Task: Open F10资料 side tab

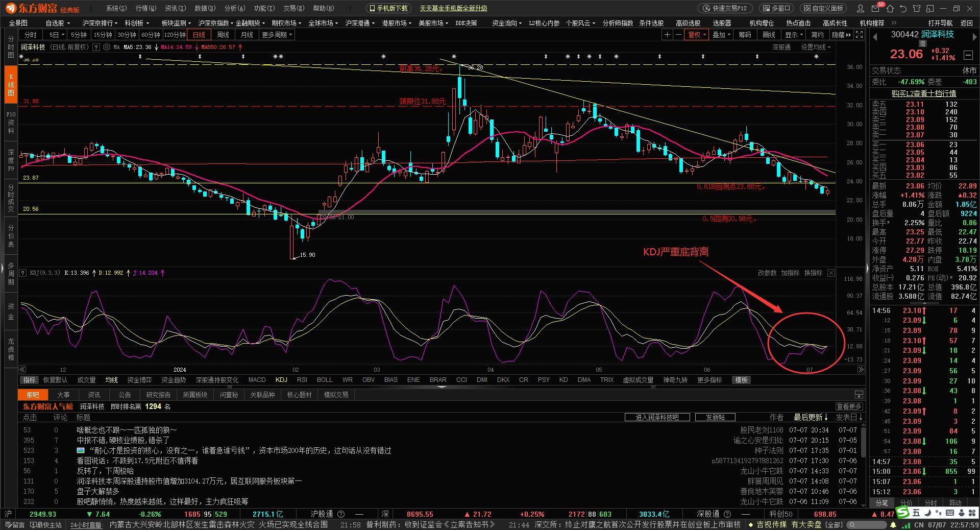Action: point(11,123)
